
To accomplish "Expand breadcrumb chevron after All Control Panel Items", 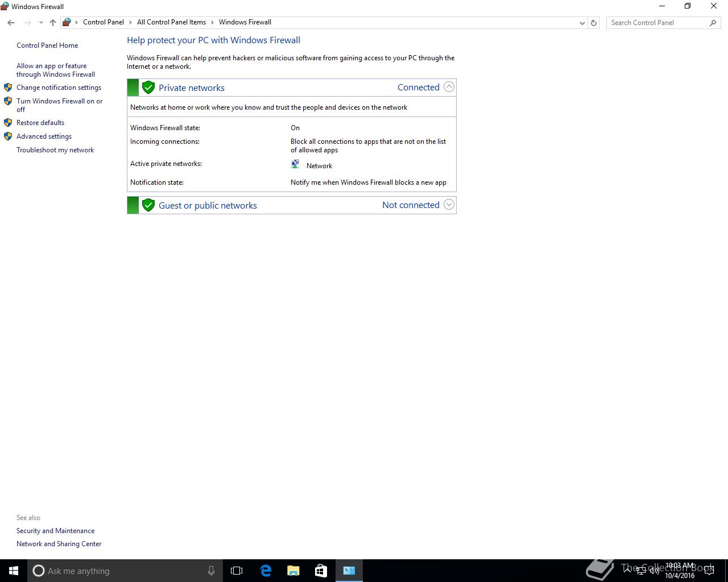I will (x=213, y=22).
